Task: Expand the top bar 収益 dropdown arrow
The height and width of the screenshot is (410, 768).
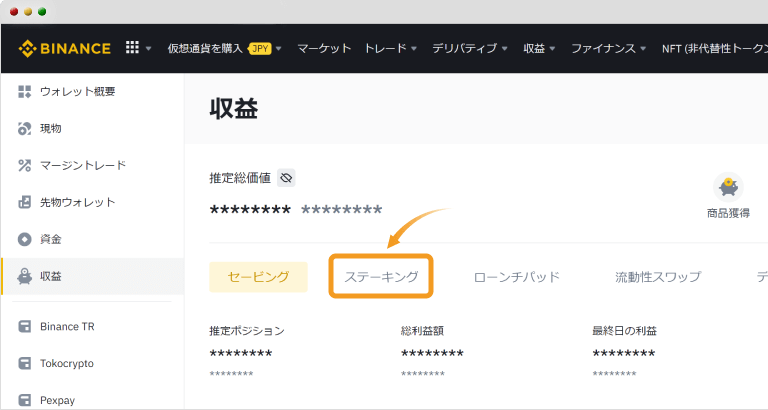Action: (552, 48)
